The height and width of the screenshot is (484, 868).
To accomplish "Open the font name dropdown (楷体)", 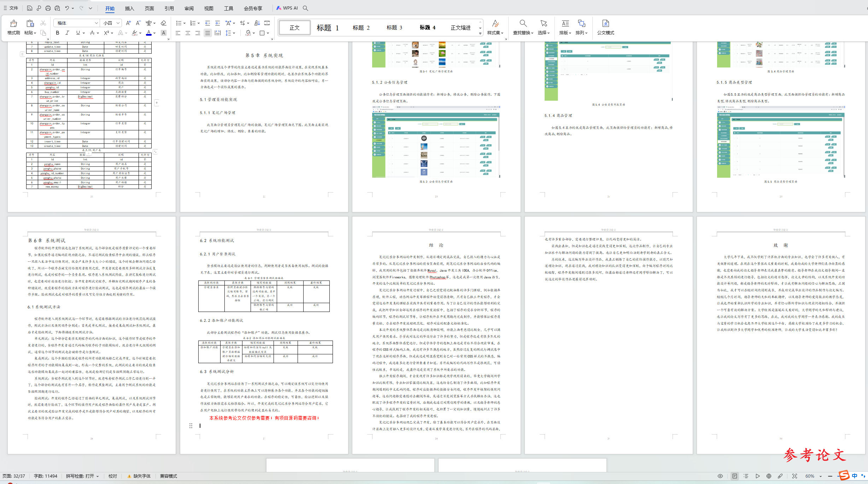I will point(96,23).
